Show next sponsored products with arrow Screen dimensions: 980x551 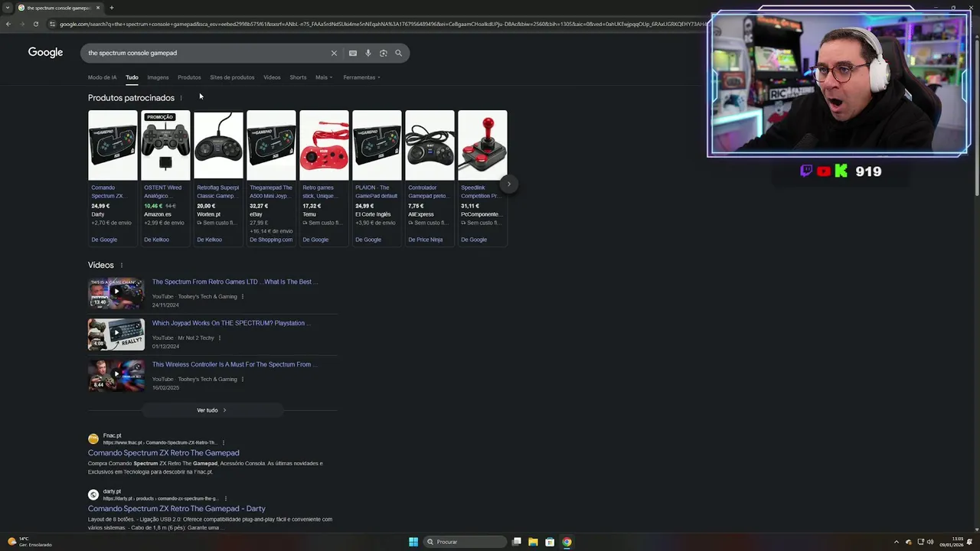(x=508, y=184)
